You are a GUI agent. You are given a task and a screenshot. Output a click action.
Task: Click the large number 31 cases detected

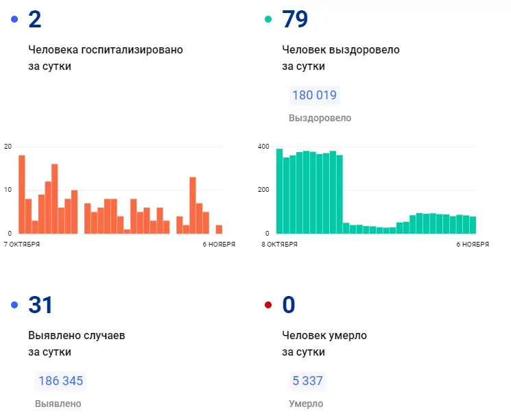click(x=40, y=305)
